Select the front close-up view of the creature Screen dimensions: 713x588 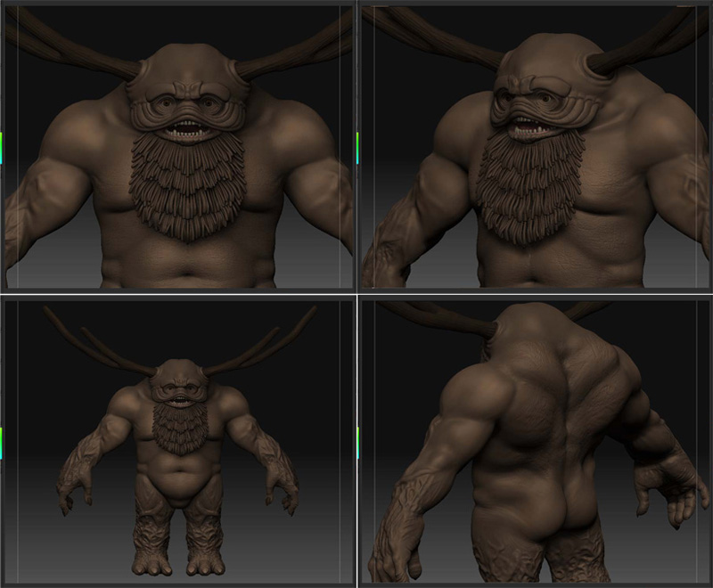coord(177,146)
